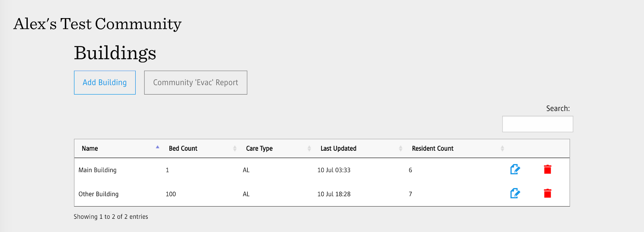Focus the Search input field
Screen dimensions: 644x232
(537, 124)
